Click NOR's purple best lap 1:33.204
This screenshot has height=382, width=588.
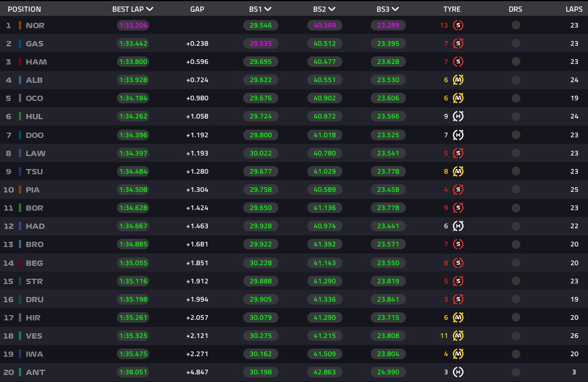(133, 25)
